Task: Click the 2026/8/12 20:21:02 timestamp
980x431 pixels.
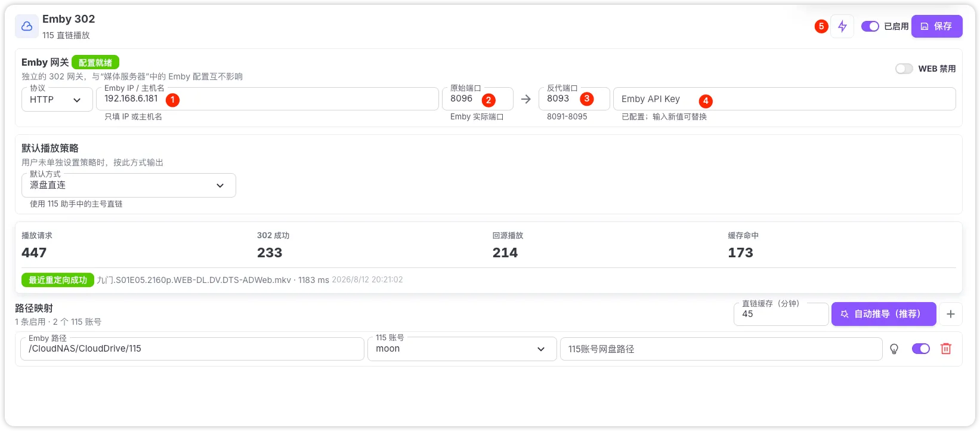Action: [367, 279]
